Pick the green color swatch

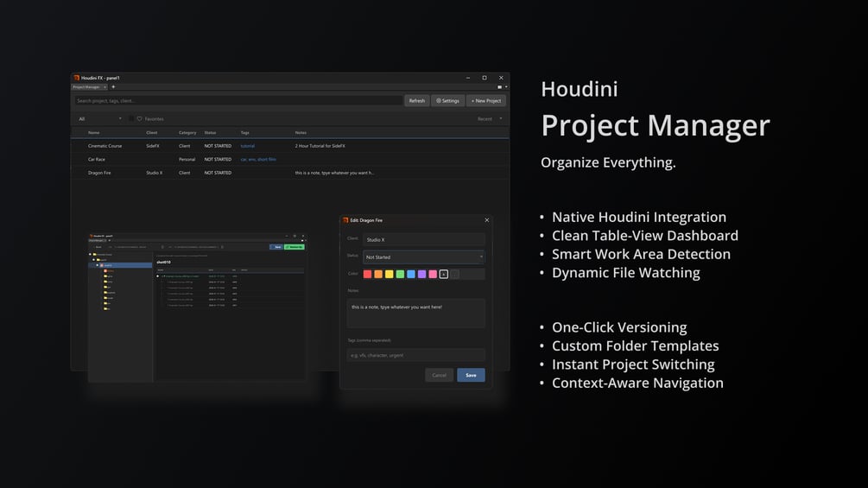[400, 275]
